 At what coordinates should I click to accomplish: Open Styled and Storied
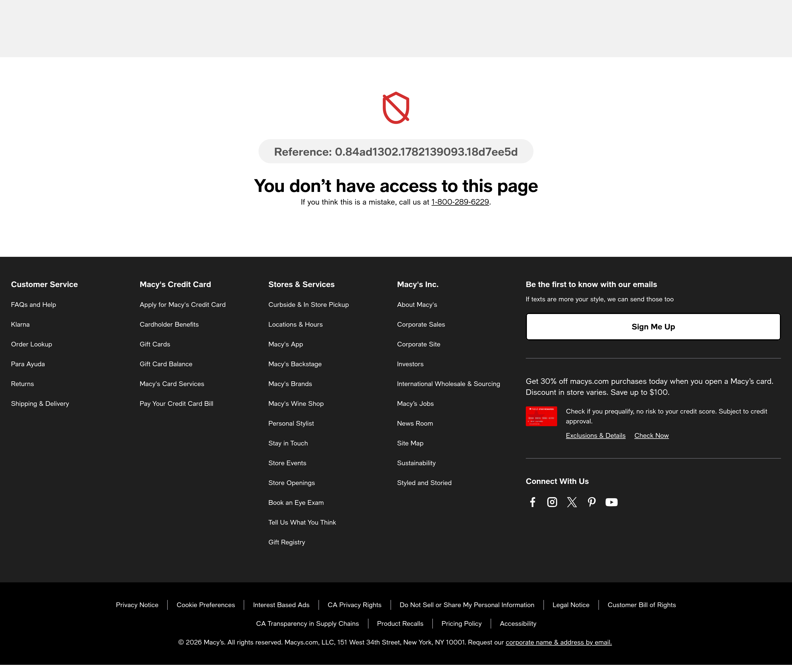coord(424,483)
